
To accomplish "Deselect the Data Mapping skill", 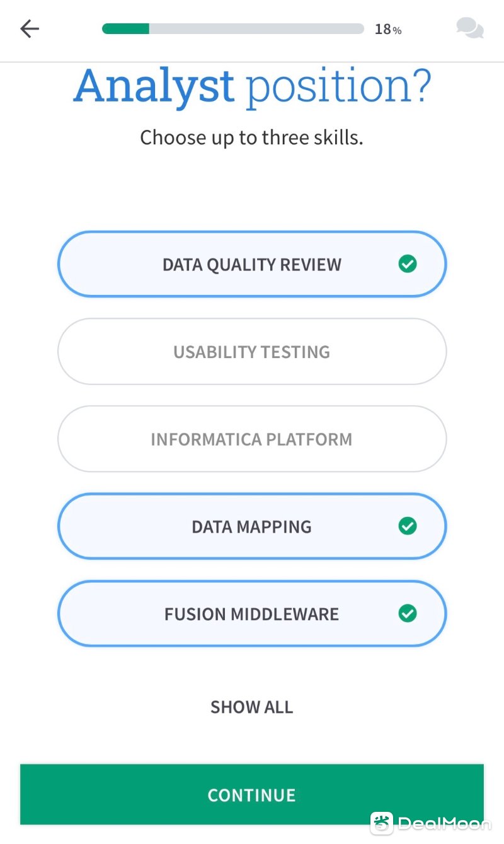I will 252,526.
